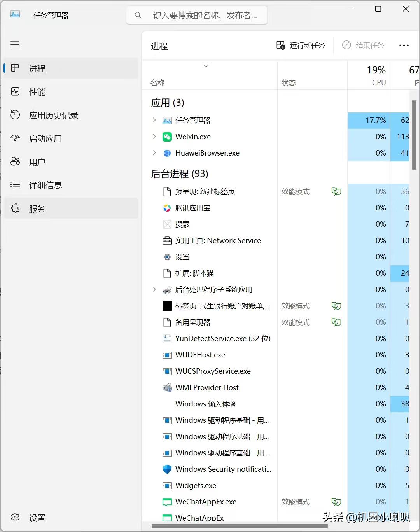Click the search box to search processes

click(x=196, y=15)
